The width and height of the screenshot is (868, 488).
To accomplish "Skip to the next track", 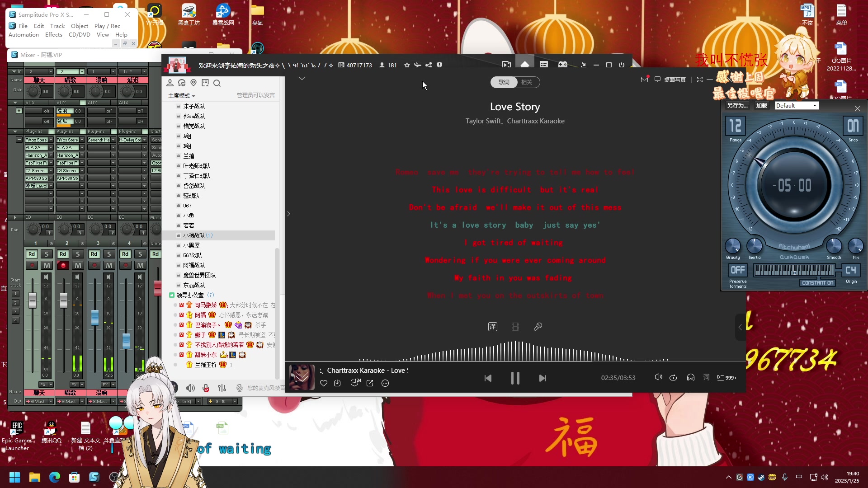I will pyautogui.click(x=542, y=378).
